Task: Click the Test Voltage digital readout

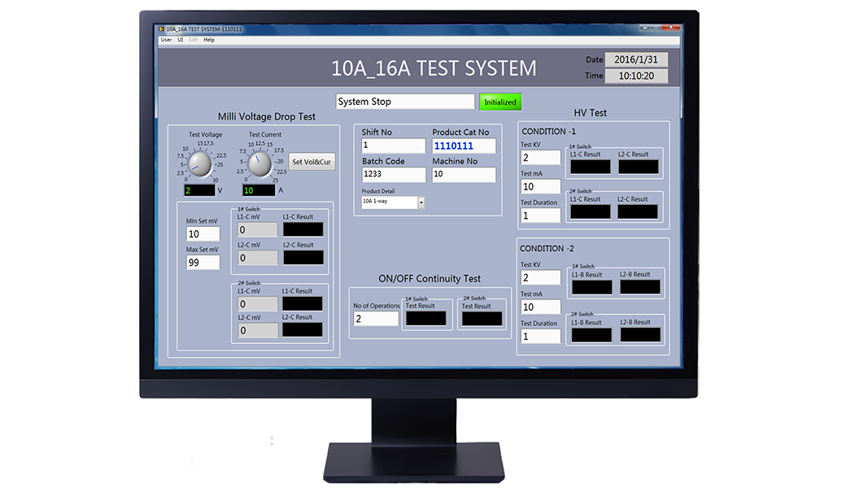Action: (199, 190)
